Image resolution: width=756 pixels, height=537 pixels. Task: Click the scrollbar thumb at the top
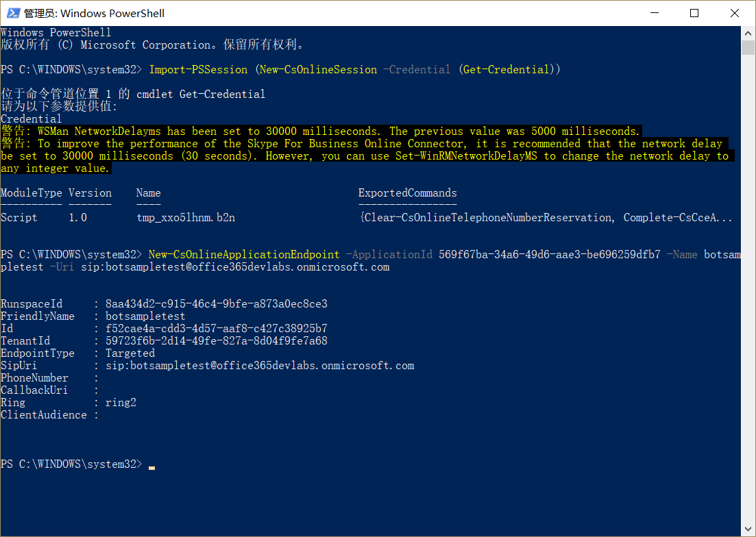[748, 47]
